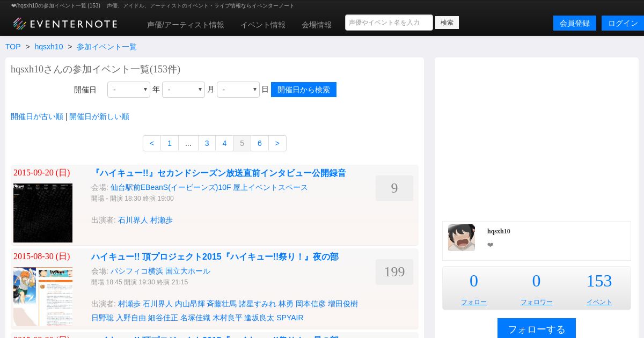This screenshot has width=644, height=338.
Task: Click participant count 199
Action: point(394,272)
